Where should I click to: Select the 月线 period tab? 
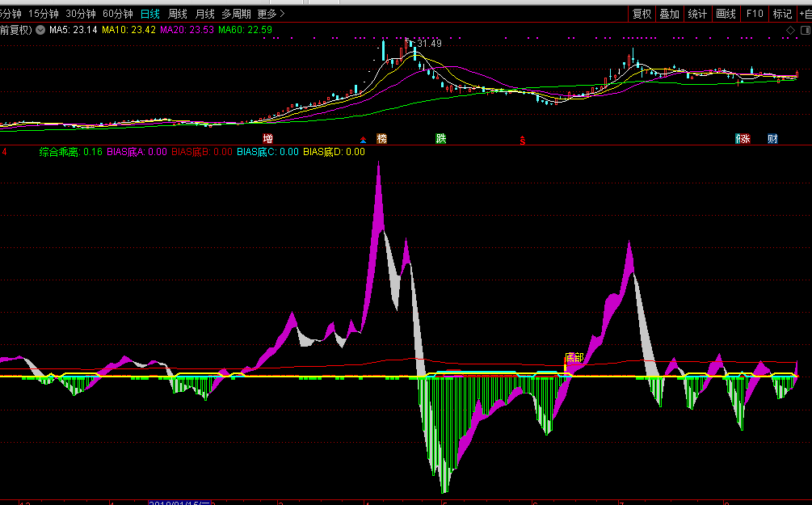coord(204,14)
